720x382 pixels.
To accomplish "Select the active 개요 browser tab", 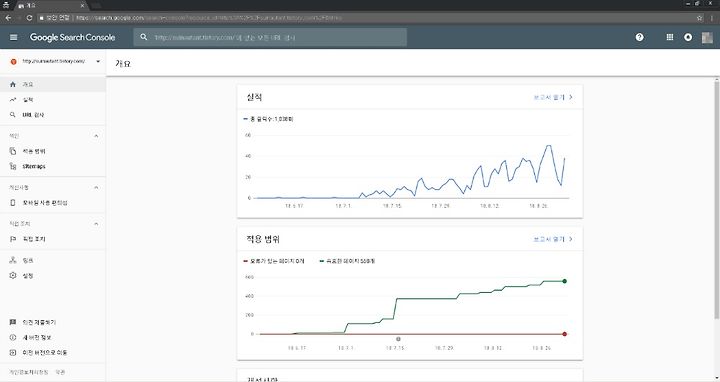I will coord(51,6).
